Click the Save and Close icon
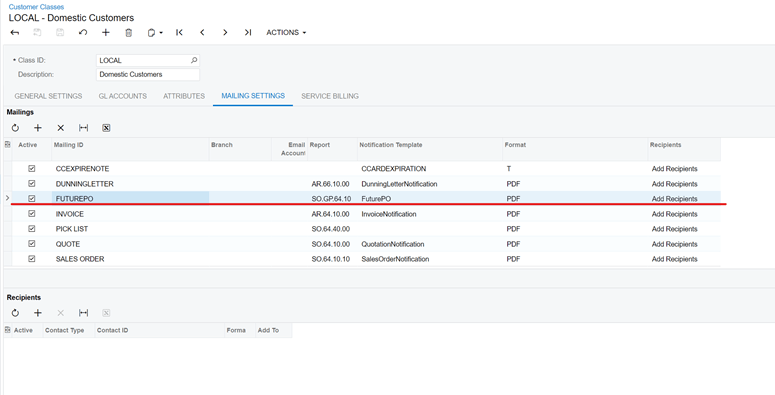 37,33
